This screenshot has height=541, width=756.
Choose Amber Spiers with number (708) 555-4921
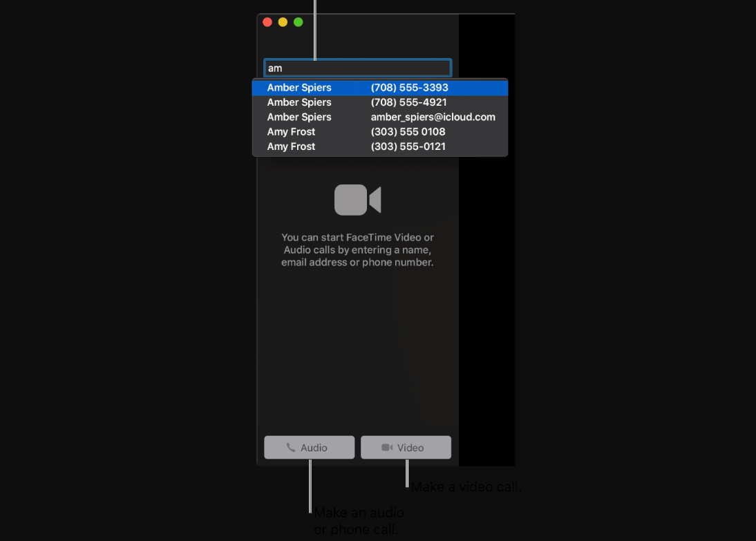point(380,102)
